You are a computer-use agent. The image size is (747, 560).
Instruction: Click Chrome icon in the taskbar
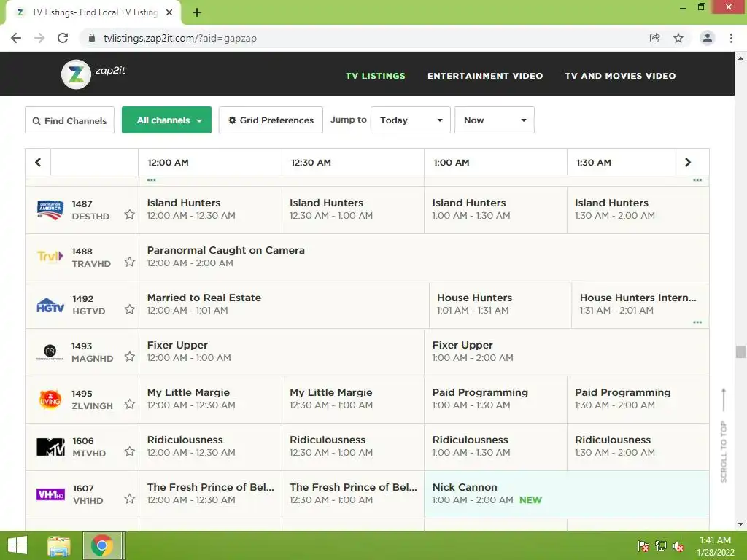click(102, 545)
